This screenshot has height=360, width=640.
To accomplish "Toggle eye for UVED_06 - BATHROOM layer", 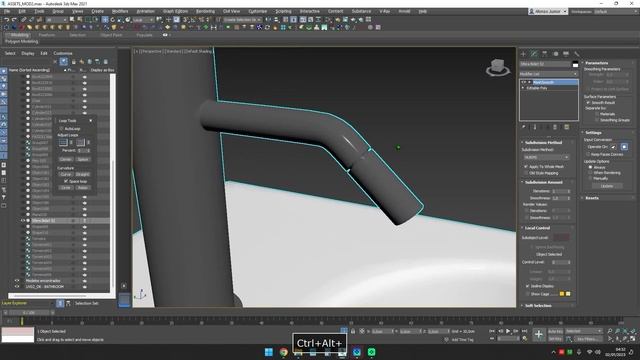I will tap(17, 287).
